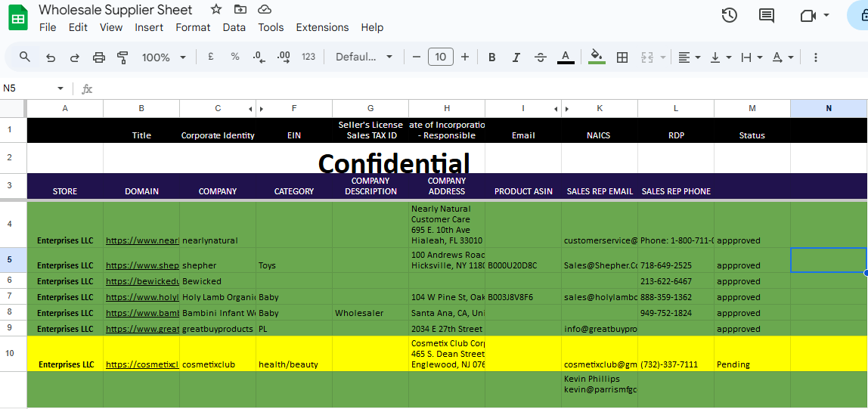
Task: Decrease decimal places
Action: 259,57
